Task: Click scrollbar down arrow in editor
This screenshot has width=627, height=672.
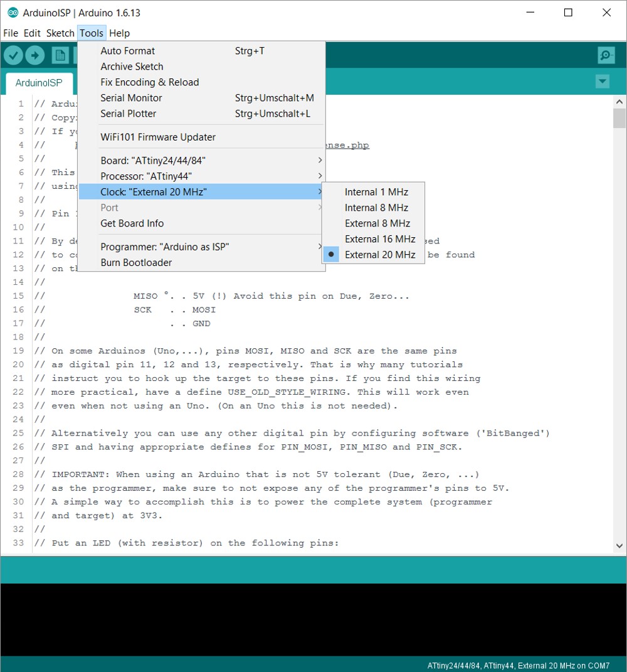Action: [x=619, y=546]
